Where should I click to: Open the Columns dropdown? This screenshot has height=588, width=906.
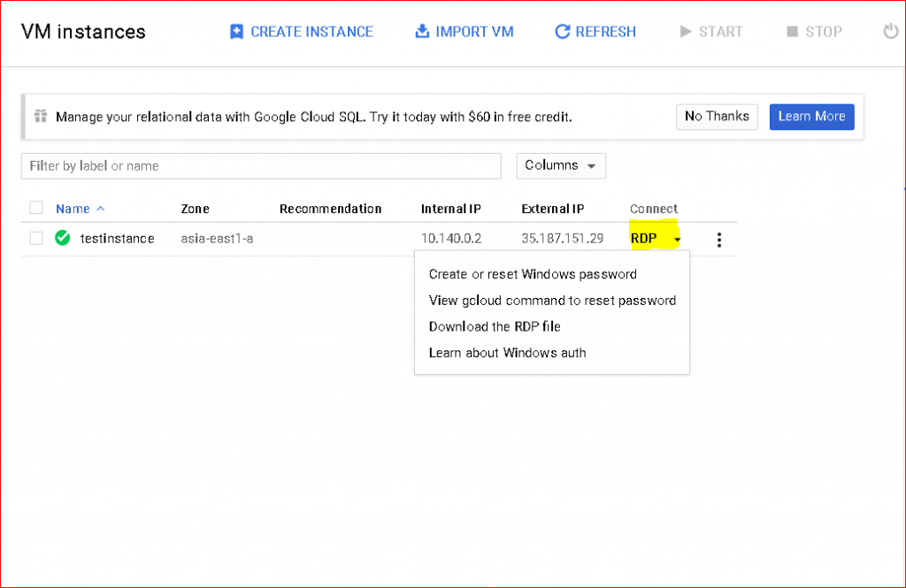click(x=560, y=165)
